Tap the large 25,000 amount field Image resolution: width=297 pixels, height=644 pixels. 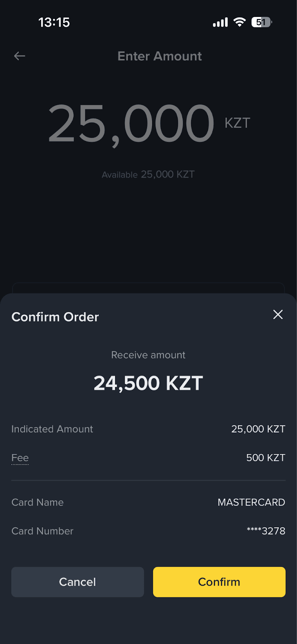(131, 123)
